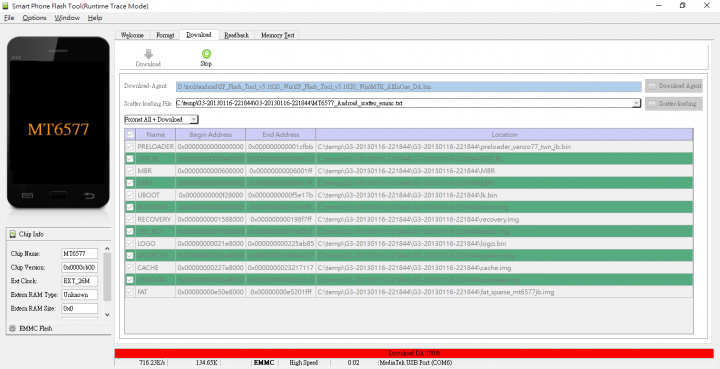Click the UBOOT begin address cell

[x=210, y=195]
